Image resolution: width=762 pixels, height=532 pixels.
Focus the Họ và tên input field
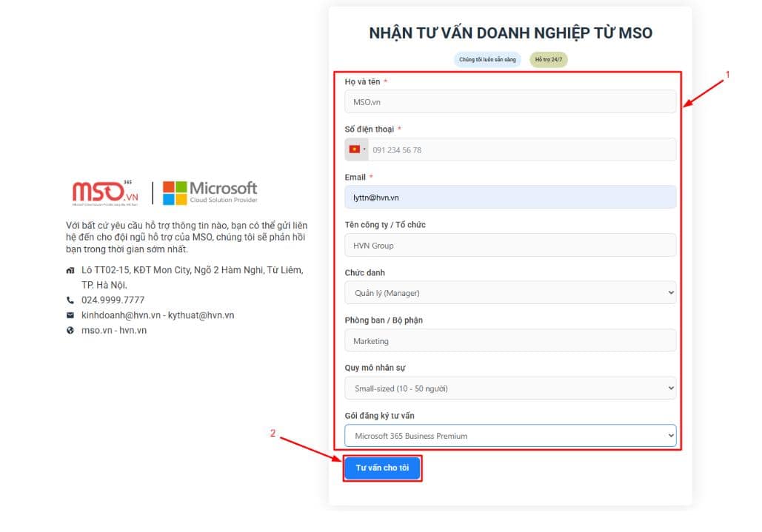(510, 102)
